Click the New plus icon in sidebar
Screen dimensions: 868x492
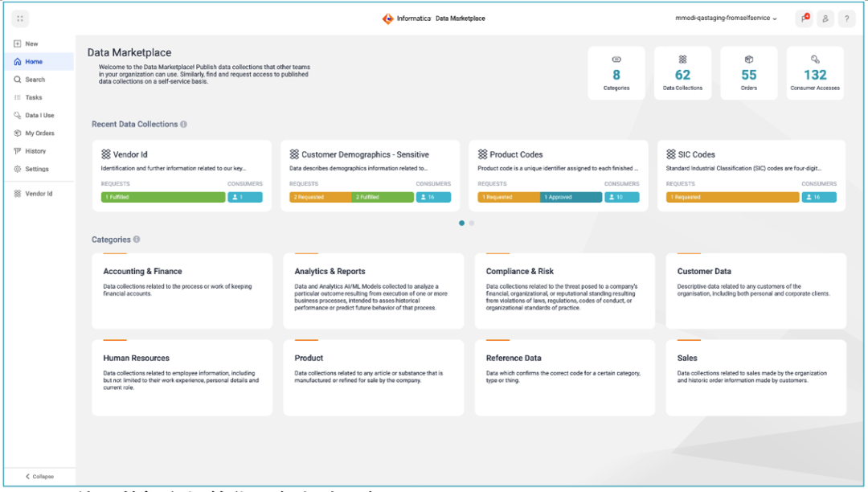coord(17,43)
